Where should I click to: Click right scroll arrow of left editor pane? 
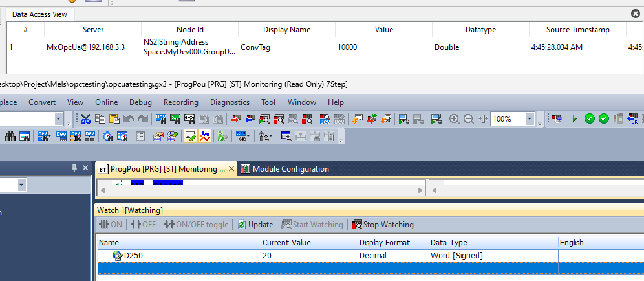click(420, 190)
